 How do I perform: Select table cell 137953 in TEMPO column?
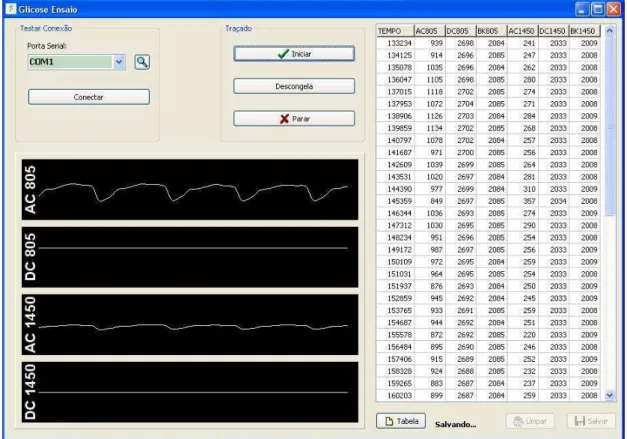[x=395, y=104]
